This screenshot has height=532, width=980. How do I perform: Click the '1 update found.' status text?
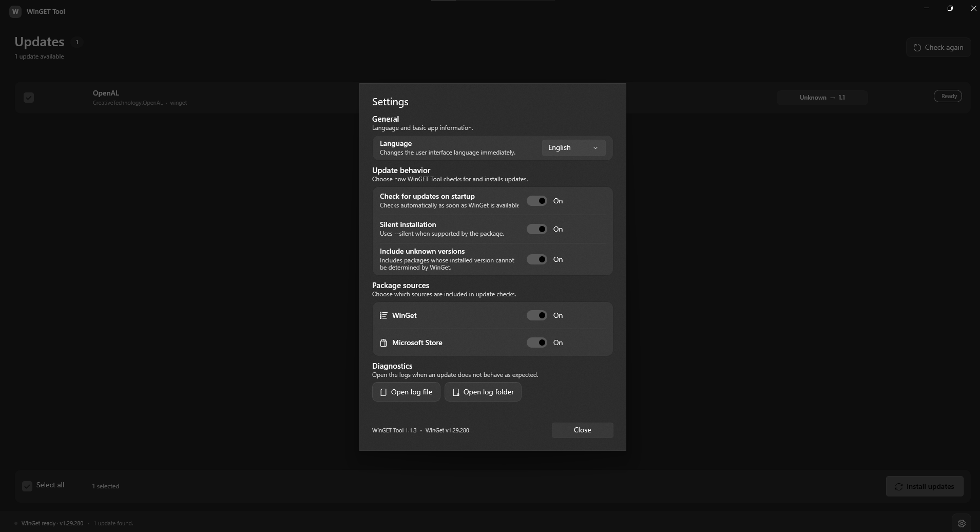click(113, 523)
